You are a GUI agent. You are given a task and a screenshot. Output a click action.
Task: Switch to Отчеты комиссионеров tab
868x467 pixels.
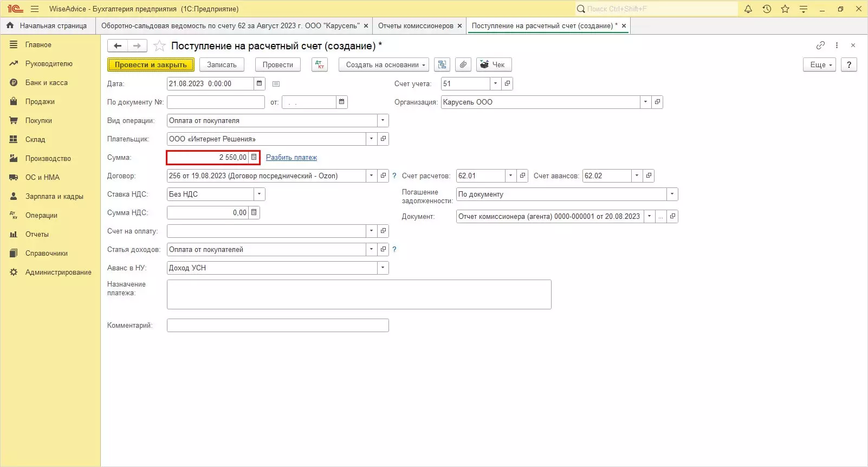point(416,25)
